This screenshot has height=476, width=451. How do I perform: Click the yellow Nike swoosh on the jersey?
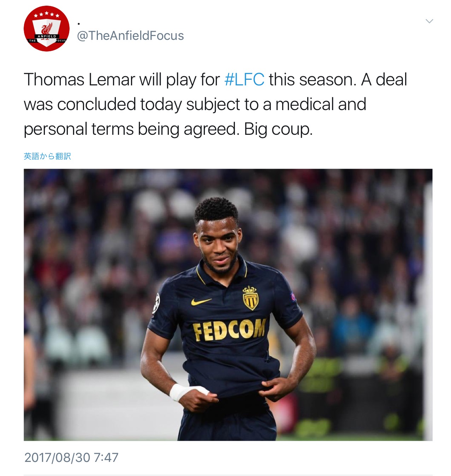point(201,302)
